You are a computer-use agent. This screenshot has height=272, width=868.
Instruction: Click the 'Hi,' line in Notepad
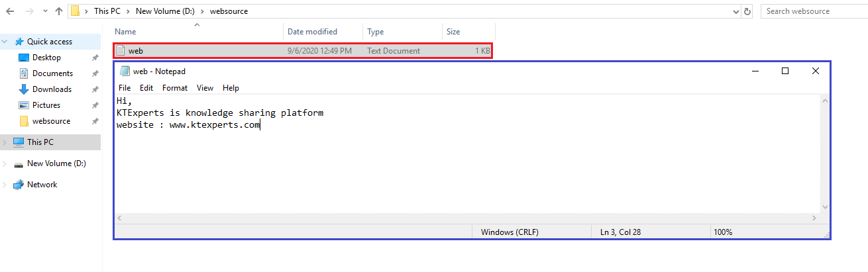(125, 102)
